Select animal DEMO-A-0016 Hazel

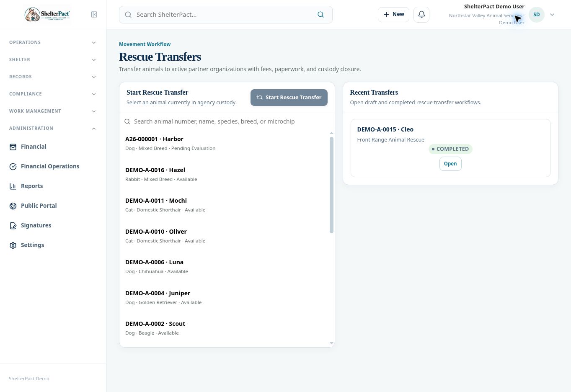point(225,174)
